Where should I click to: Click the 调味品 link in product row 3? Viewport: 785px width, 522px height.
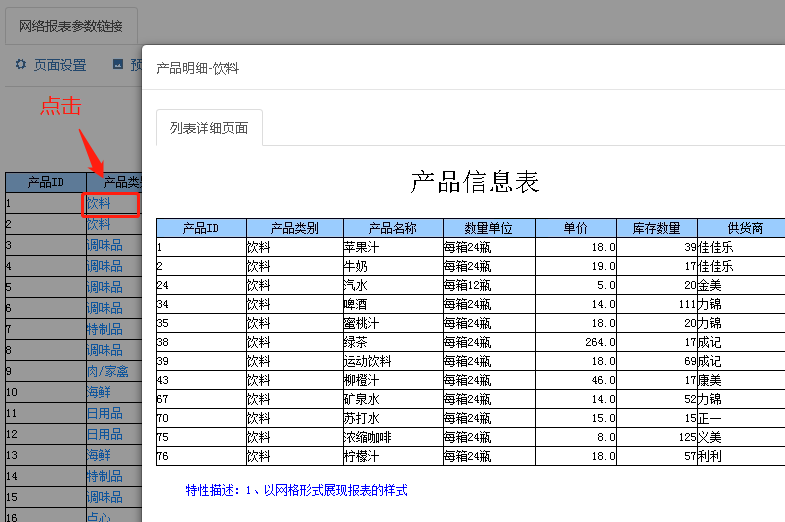click(x=104, y=245)
